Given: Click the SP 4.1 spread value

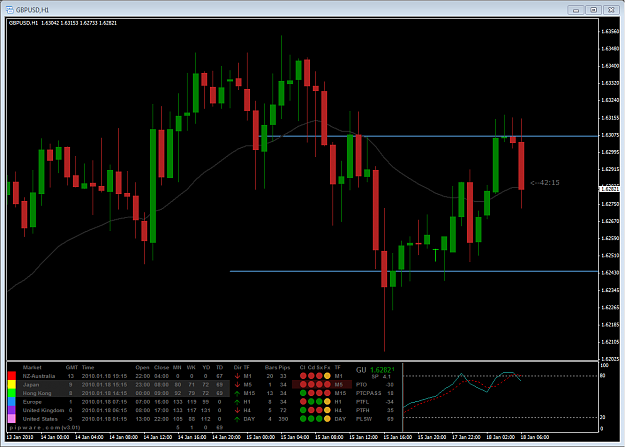Looking at the screenshot, I should tap(381, 376).
